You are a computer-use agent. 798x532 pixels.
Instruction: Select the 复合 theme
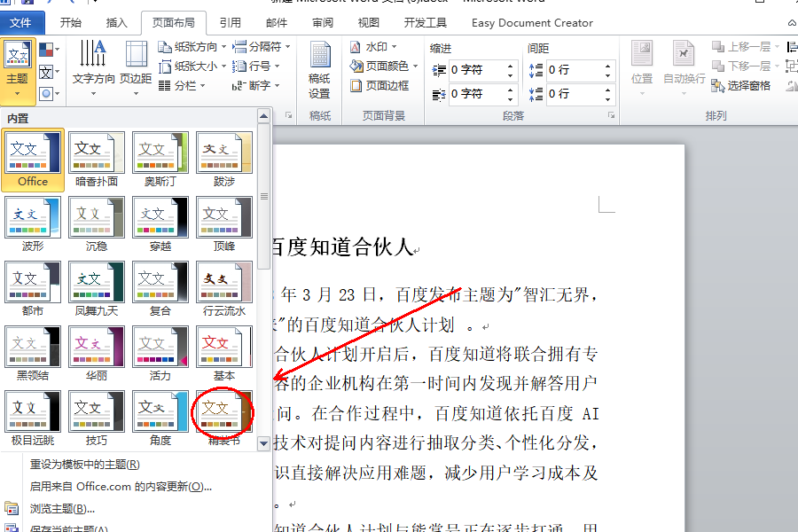coord(160,289)
